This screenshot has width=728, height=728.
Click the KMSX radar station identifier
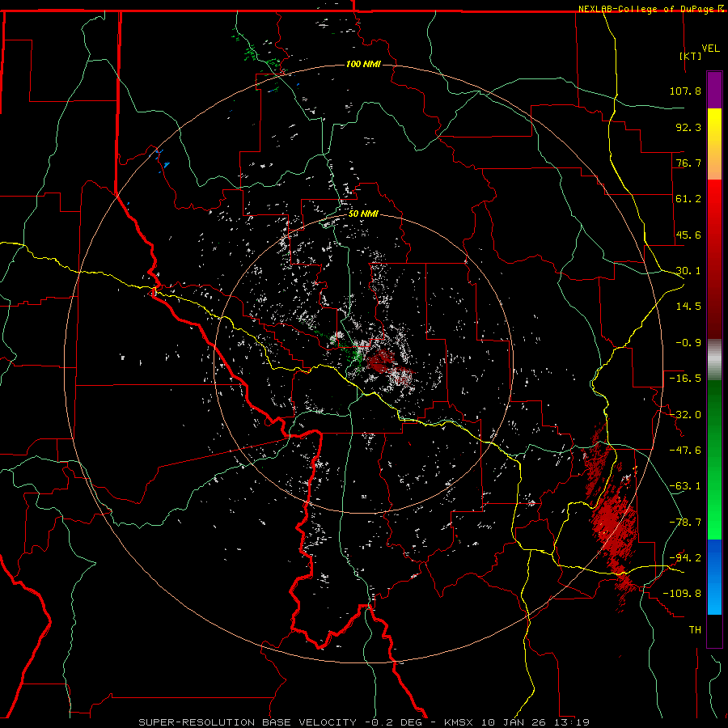click(x=459, y=722)
